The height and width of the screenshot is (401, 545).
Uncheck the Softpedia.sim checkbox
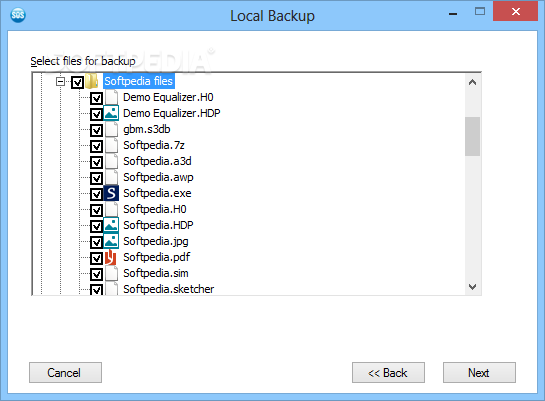[x=96, y=274]
